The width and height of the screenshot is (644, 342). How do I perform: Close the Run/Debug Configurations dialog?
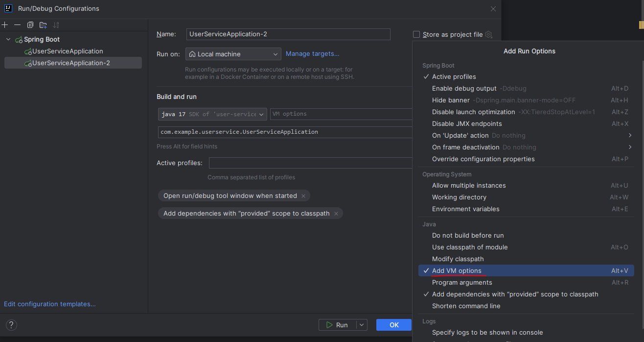[x=493, y=9]
